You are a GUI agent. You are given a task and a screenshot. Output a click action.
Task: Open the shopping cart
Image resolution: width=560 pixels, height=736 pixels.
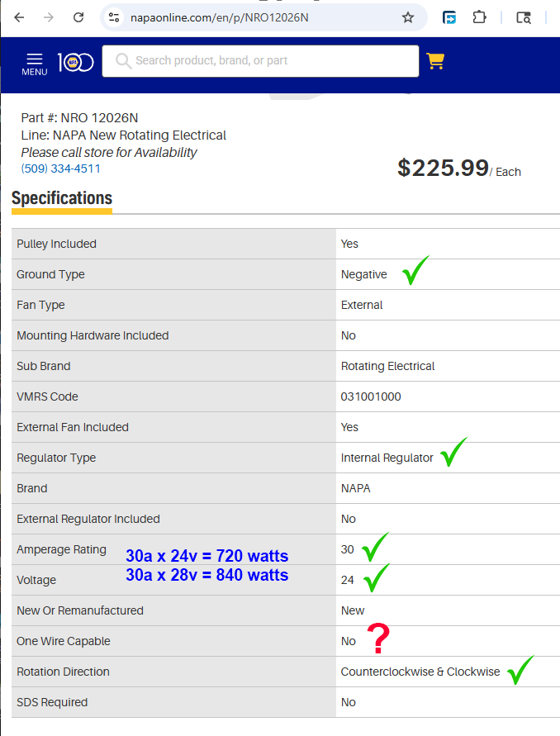click(435, 60)
